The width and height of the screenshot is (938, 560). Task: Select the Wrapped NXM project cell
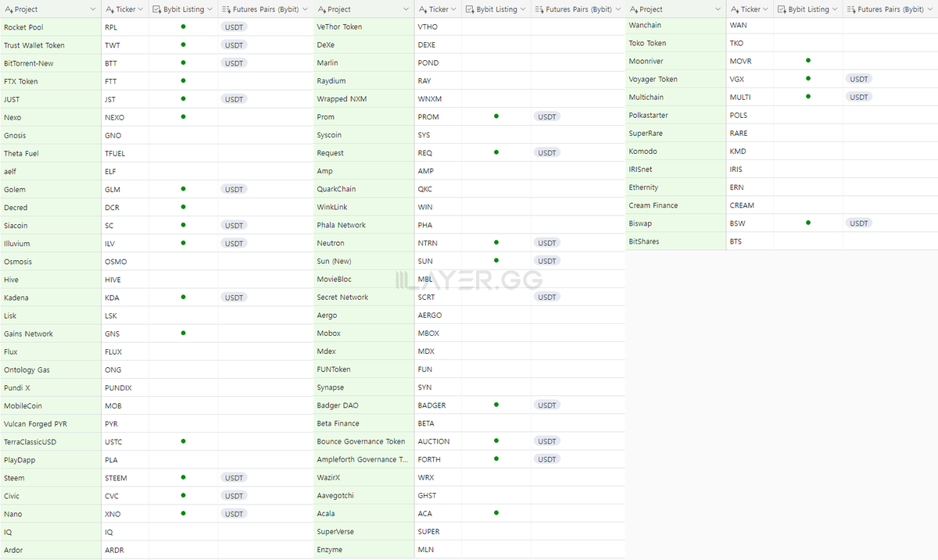(x=363, y=99)
